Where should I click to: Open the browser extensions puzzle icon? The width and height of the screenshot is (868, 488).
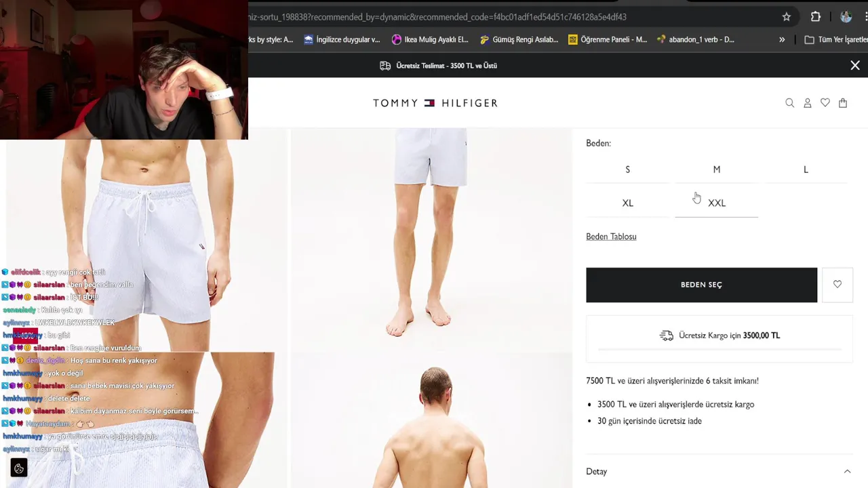point(816,17)
